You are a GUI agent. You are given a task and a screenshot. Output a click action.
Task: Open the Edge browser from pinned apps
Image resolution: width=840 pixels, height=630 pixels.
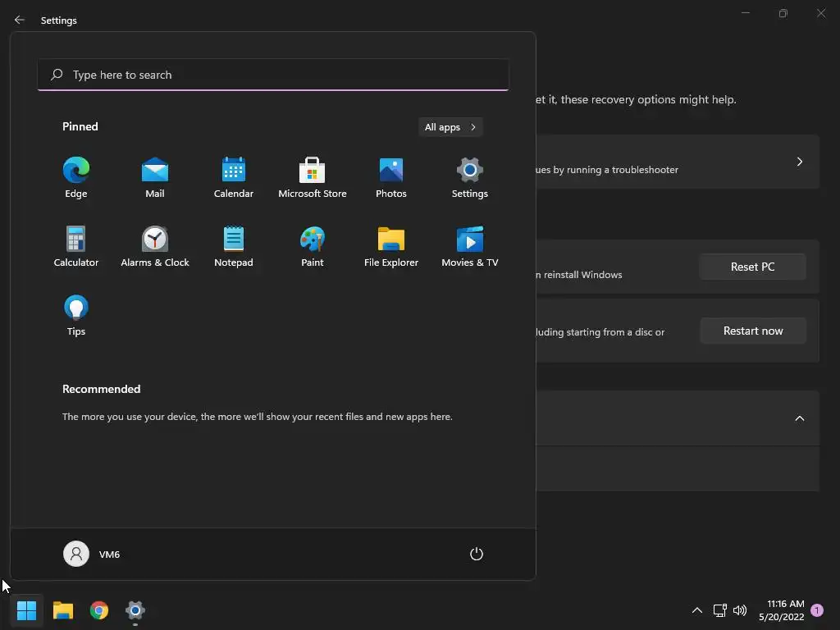click(x=76, y=177)
